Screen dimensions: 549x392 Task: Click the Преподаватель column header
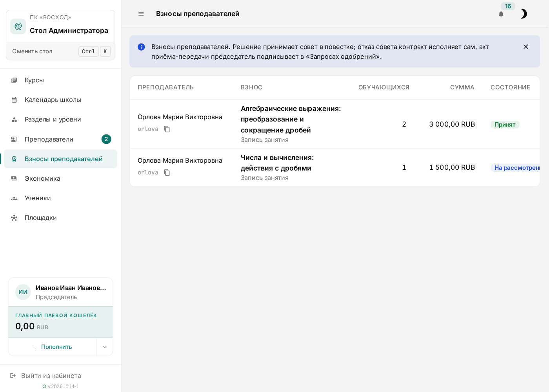click(x=165, y=87)
